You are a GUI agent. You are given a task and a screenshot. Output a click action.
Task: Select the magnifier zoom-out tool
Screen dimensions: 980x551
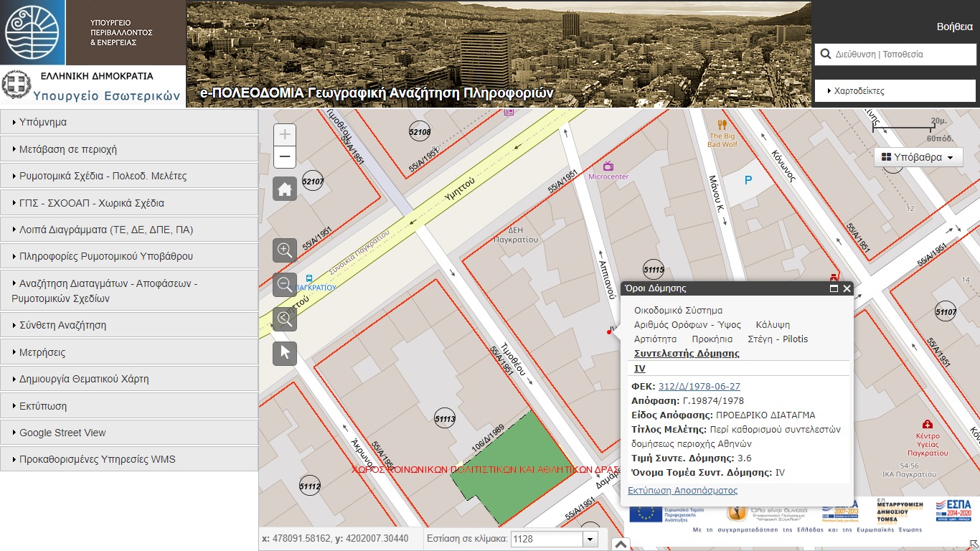pos(285,285)
